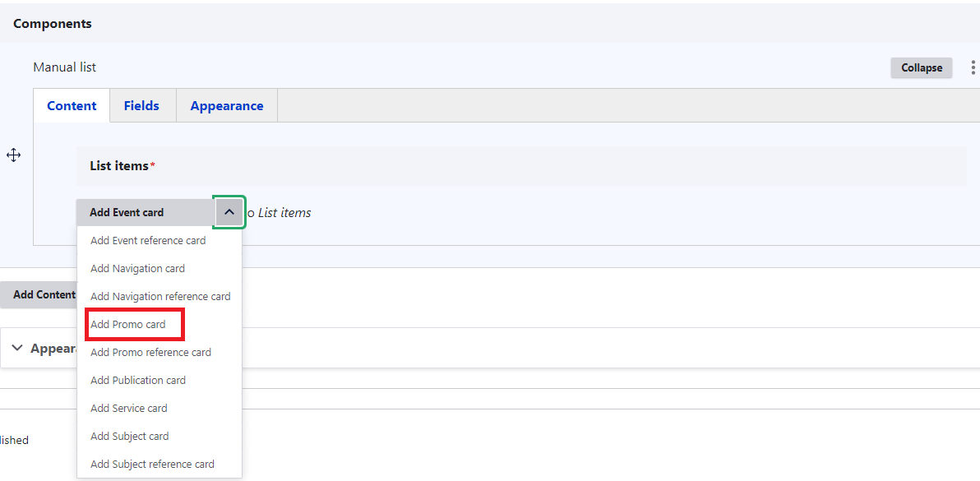Select Add Navigation card option

pos(137,269)
